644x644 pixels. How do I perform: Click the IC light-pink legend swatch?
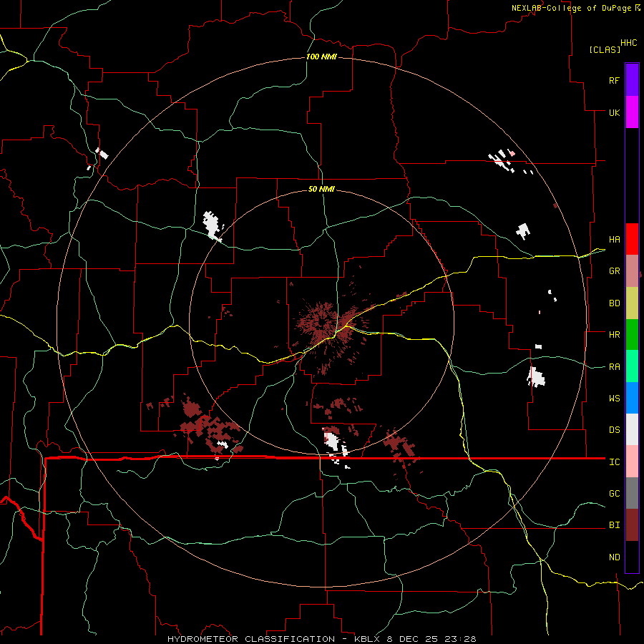coord(632,462)
